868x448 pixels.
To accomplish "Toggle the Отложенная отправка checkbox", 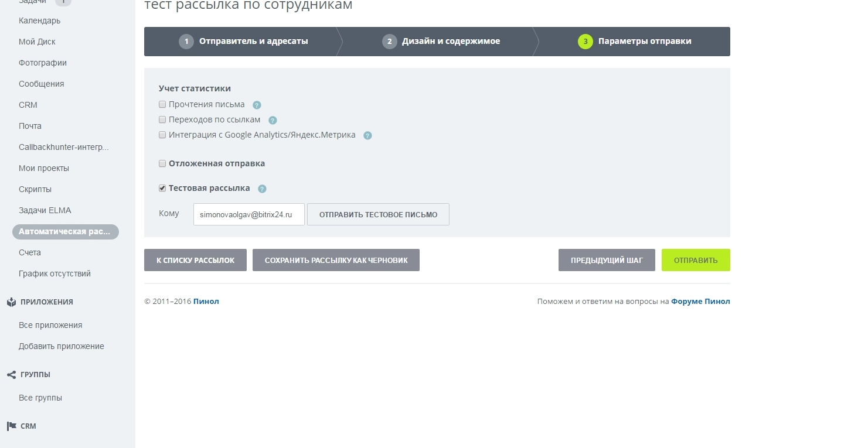I will coord(162,163).
